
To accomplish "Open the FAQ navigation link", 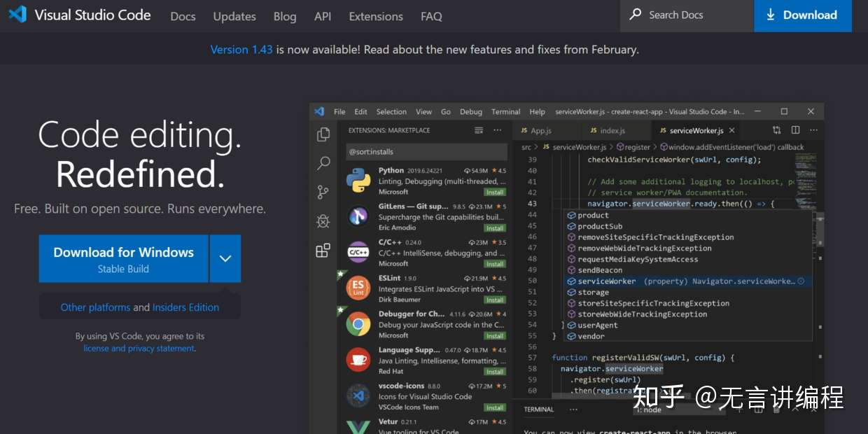I will [431, 16].
